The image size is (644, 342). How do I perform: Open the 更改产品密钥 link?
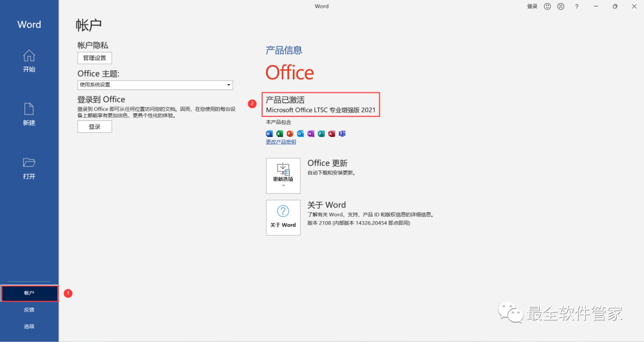click(x=281, y=142)
